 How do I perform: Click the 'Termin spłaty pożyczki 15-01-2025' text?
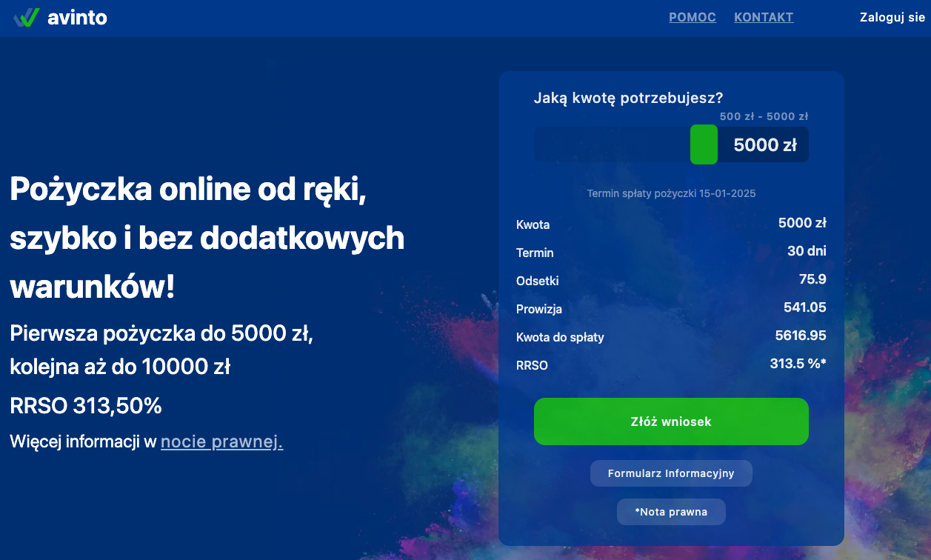click(x=671, y=193)
